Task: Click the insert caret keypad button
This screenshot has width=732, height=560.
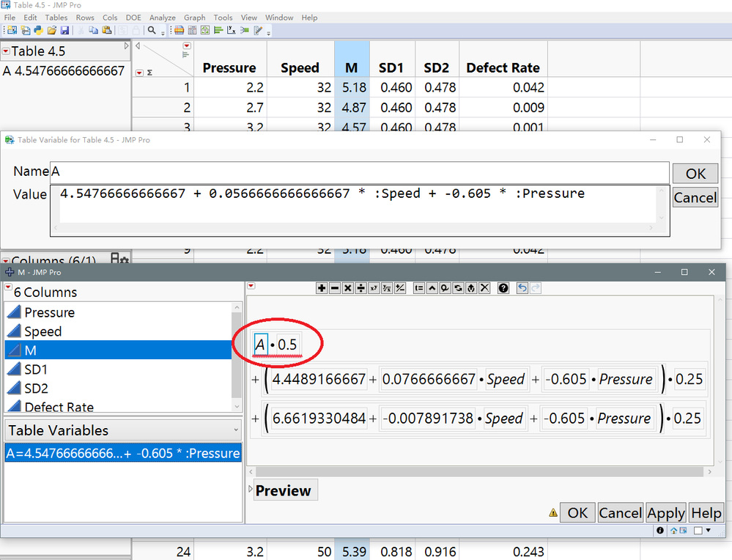Action: 432,288
